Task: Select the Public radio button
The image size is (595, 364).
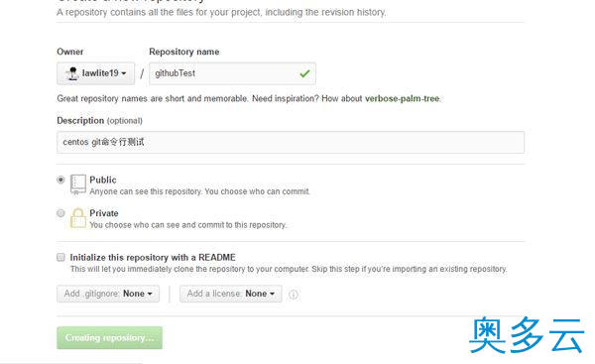Action: pyautogui.click(x=60, y=180)
